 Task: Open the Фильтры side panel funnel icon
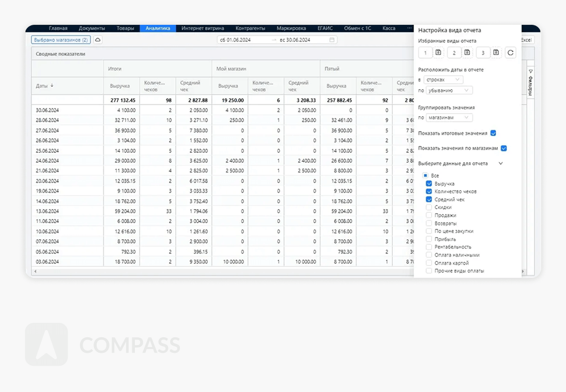coord(530,71)
